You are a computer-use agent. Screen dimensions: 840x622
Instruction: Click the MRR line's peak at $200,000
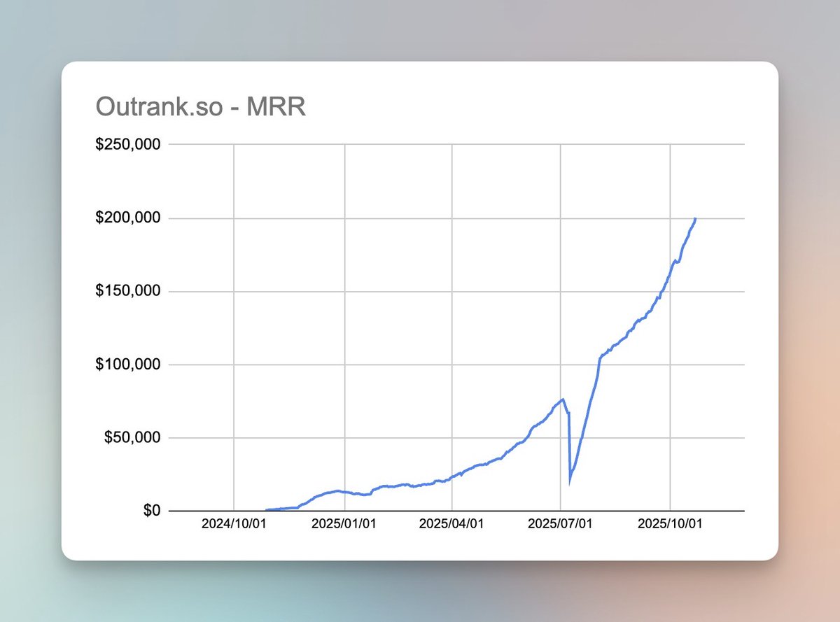pyautogui.click(x=695, y=218)
